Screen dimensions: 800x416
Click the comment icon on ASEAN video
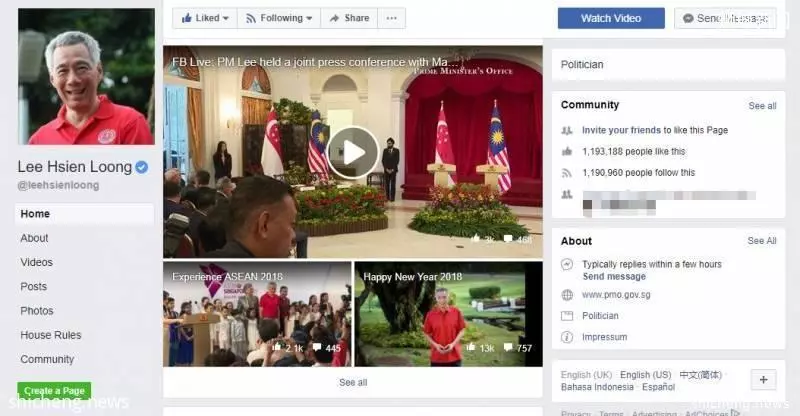316,347
